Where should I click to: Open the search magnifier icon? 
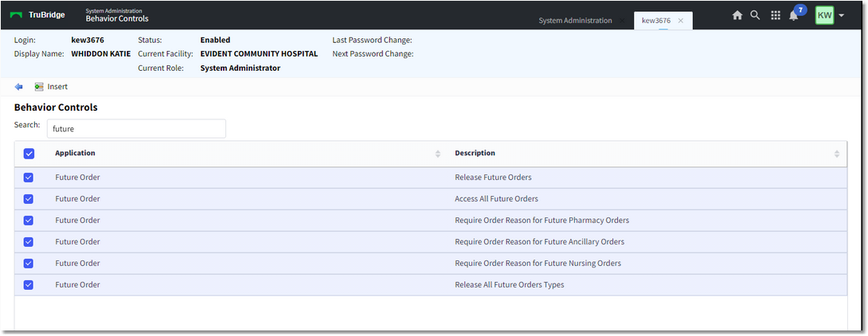[755, 15]
